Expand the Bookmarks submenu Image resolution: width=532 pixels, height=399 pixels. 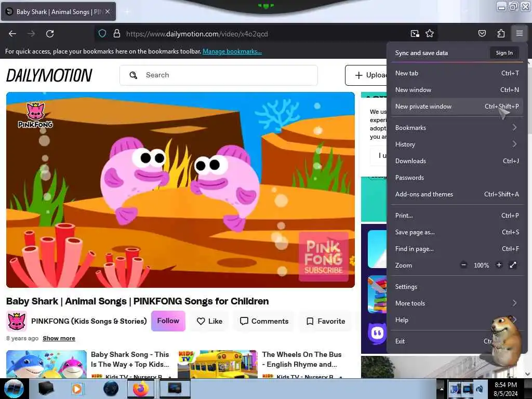(457, 128)
